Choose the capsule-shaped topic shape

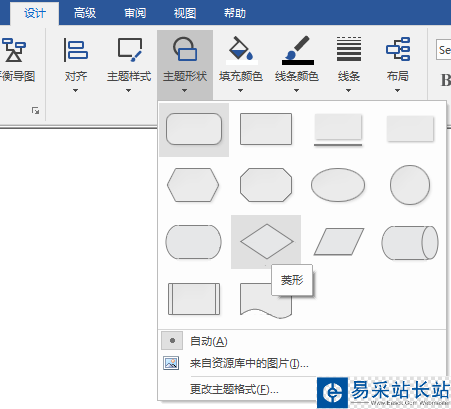pyautogui.click(x=193, y=242)
